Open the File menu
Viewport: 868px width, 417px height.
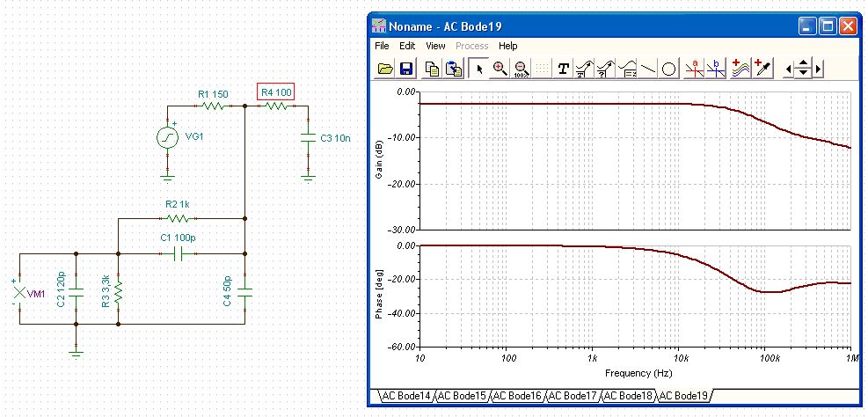coord(382,46)
